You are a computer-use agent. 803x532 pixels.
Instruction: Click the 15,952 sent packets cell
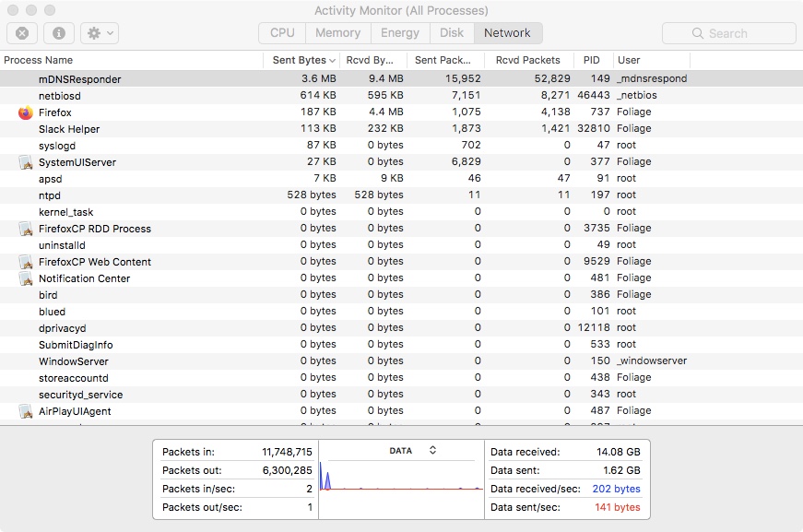463,79
